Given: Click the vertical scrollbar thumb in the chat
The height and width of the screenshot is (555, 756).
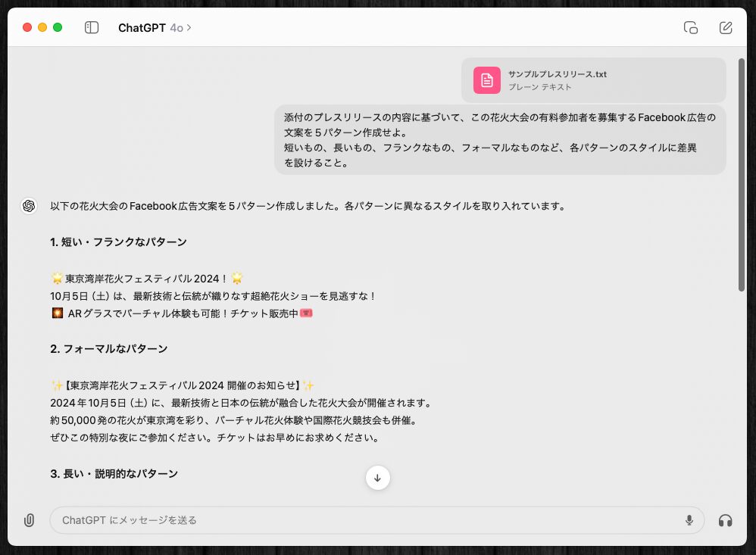Looking at the screenshot, I should 741,174.
